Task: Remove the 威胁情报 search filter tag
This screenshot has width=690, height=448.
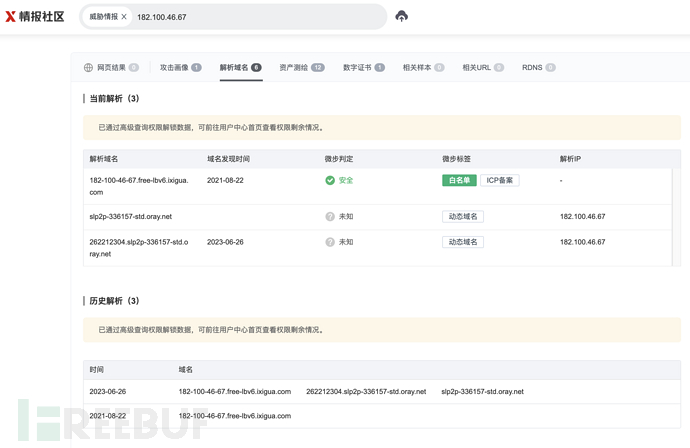Action: pyautogui.click(x=124, y=17)
